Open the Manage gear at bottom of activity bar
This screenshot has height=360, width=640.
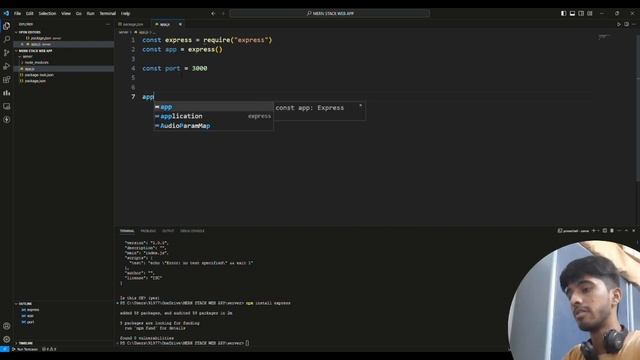(x=7, y=339)
